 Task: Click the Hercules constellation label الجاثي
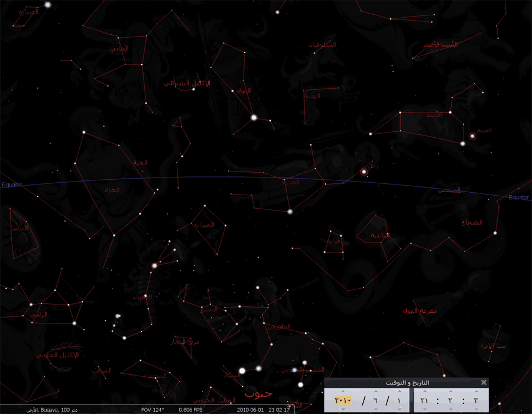[119, 48]
